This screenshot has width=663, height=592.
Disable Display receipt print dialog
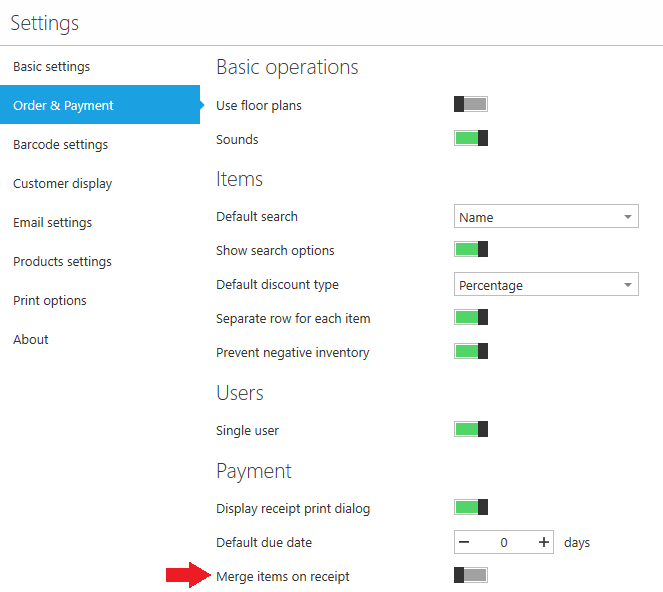(470, 508)
